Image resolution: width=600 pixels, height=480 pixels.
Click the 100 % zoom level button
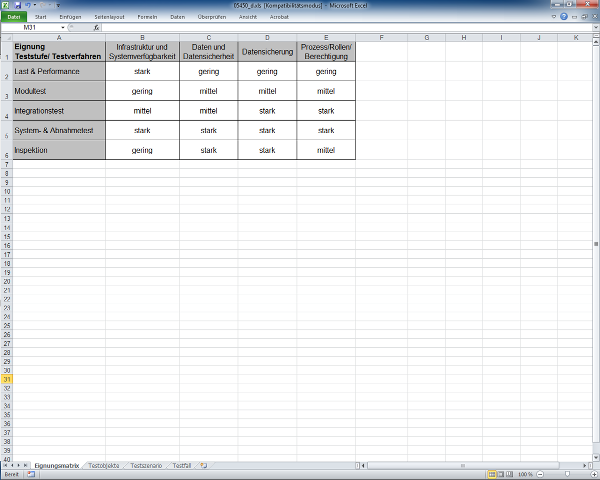(525, 475)
